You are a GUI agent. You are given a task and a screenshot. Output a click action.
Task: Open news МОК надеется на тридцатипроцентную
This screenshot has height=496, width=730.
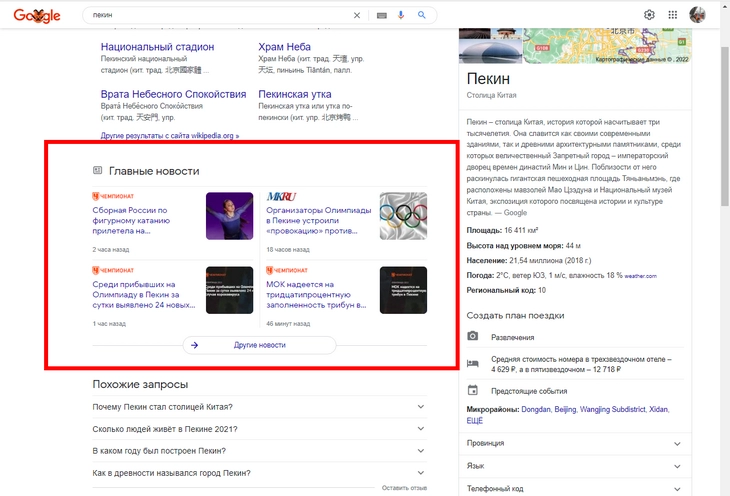coord(316,294)
